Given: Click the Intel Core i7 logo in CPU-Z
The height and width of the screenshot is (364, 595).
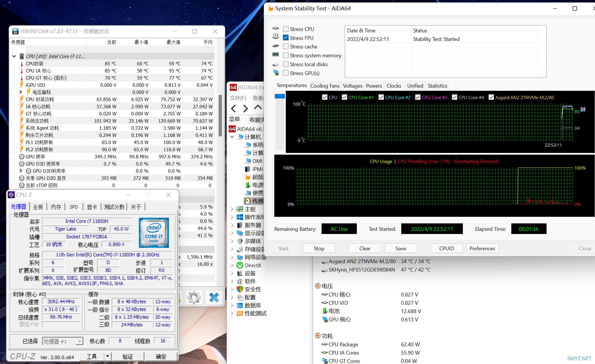Looking at the screenshot, I should pyautogui.click(x=154, y=233).
